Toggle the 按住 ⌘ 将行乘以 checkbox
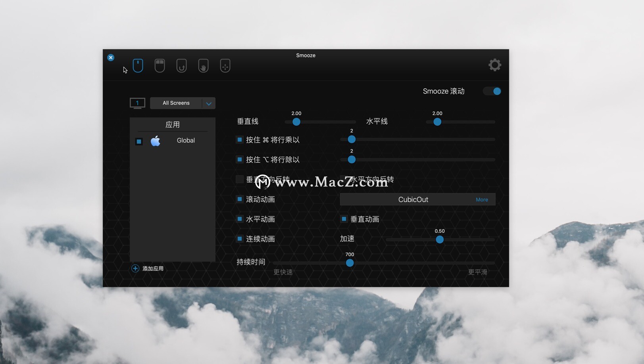The height and width of the screenshot is (364, 644). 240,140
